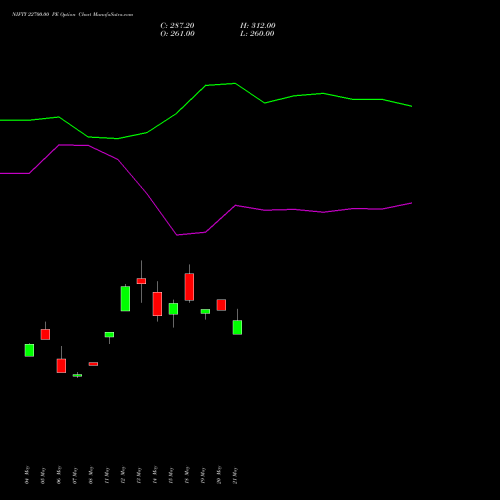Image resolution: width=500 pixels, height=500 pixels.
Task: Select the close value C: 287.20
Action: pos(177,26)
